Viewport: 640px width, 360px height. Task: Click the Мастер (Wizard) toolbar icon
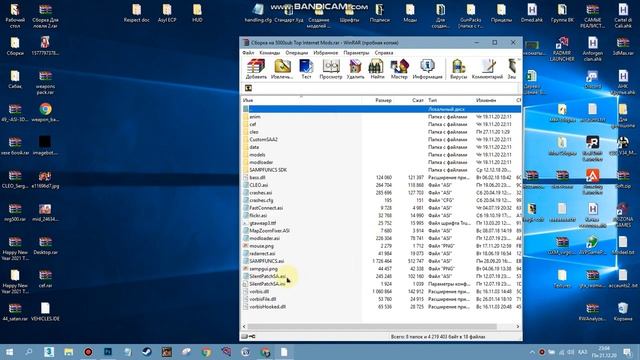tap(399, 69)
